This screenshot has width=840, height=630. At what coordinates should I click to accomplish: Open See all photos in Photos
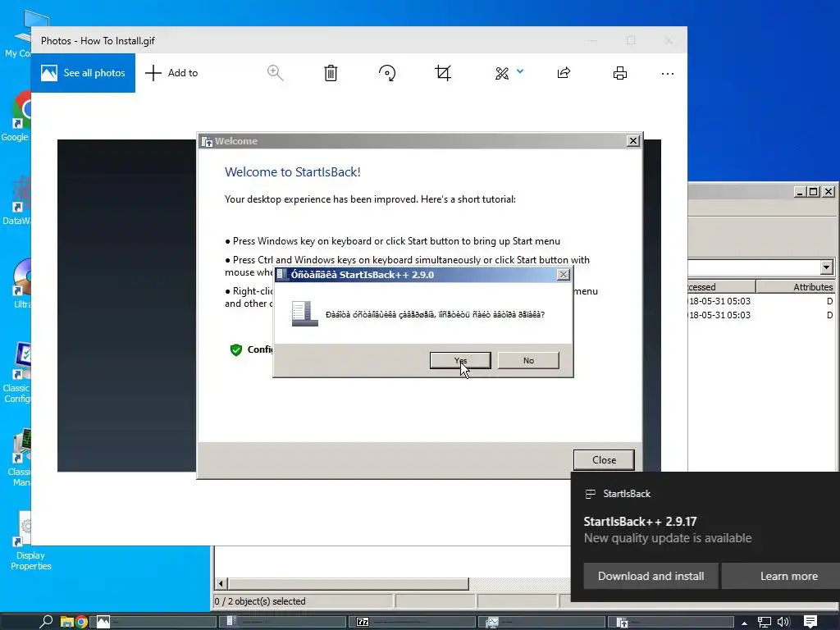83,73
